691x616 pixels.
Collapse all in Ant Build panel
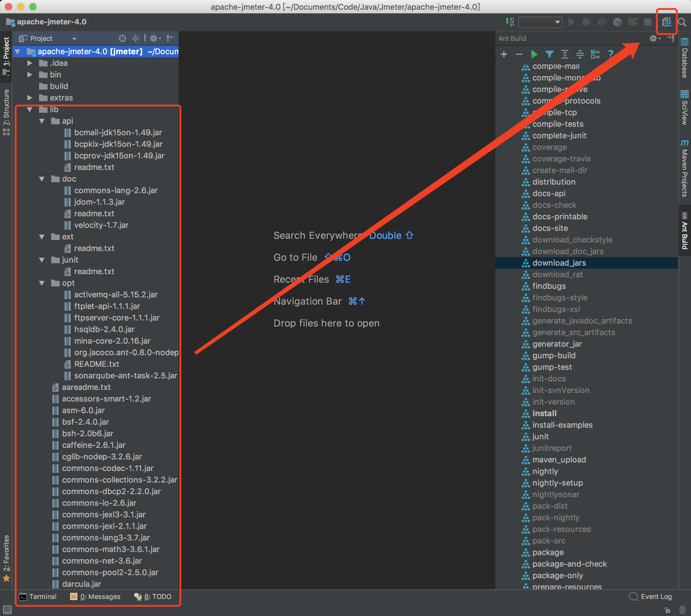pos(580,54)
